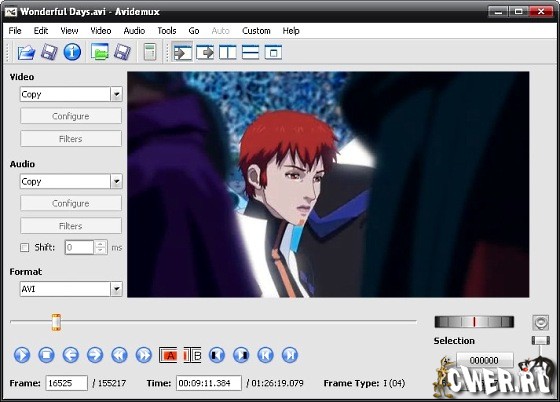Image resolution: width=560 pixels, height=402 pixels.
Task: Click the Play button
Action: [x=22, y=355]
